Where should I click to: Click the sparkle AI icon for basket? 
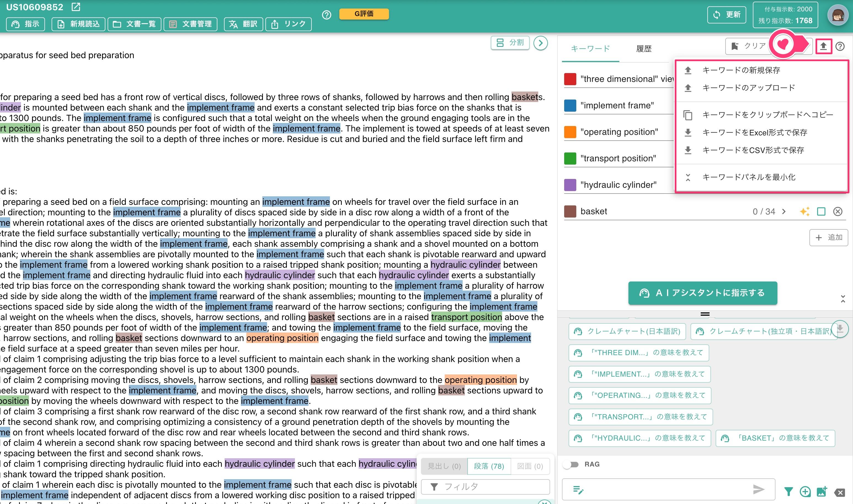coord(804,211)
